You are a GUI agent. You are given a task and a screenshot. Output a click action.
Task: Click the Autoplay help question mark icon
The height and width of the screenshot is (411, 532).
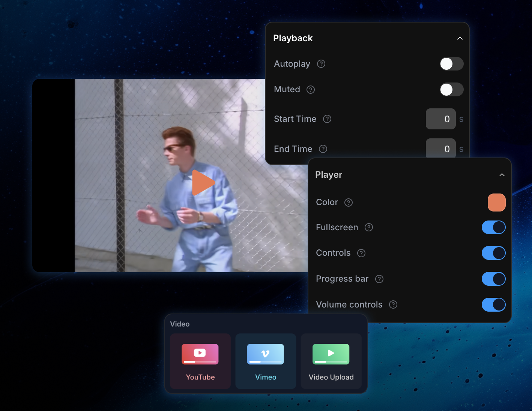(x=321, y=64)
